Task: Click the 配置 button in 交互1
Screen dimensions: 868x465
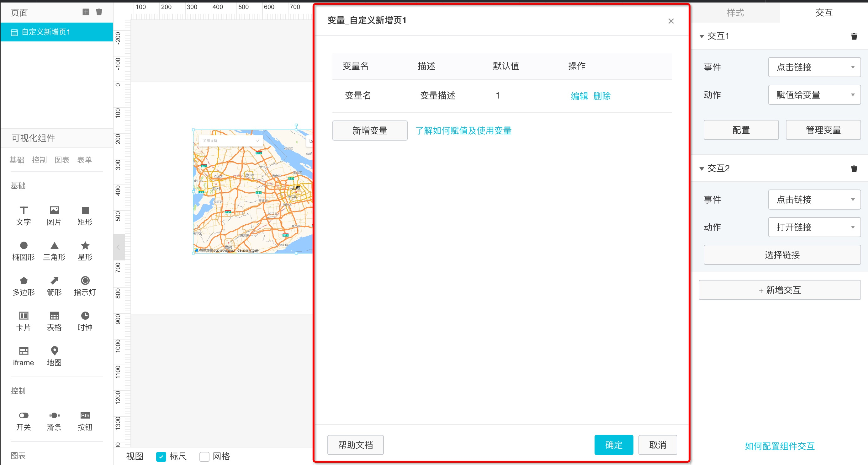Action: pyautogui.click(x=741, y=130)
